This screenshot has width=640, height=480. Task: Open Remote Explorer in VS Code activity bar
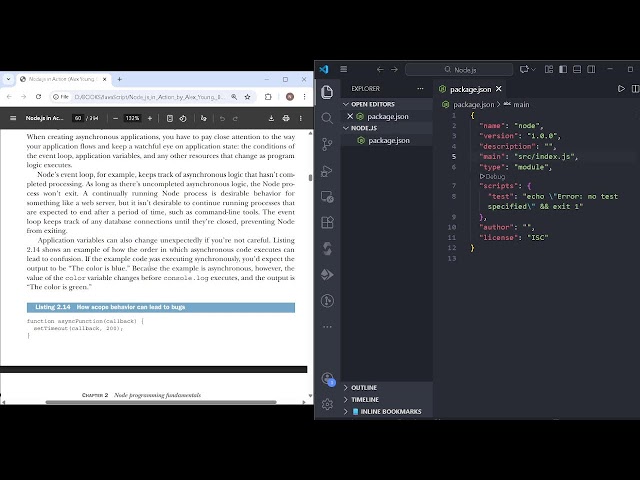(x=327, y=197)
